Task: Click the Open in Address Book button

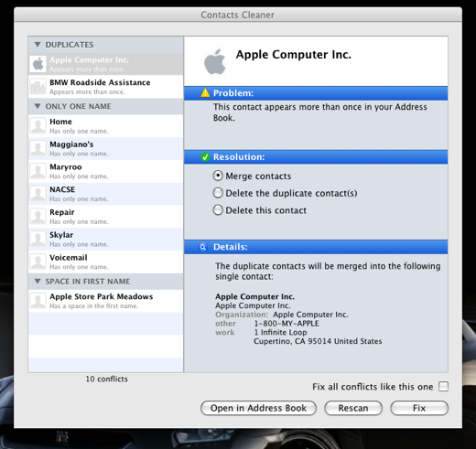Action: coord(258,408)
